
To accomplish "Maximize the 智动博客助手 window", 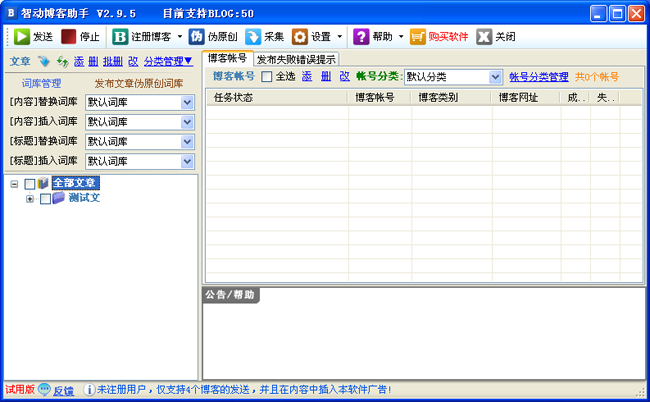I will tap(617, 14).
